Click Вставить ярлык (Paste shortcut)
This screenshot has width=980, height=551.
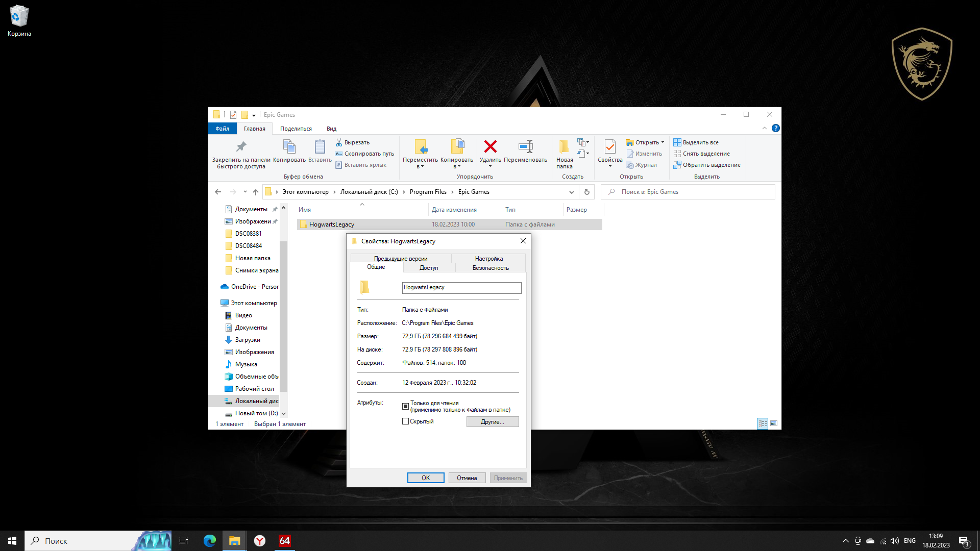click(x=360, y=165)
